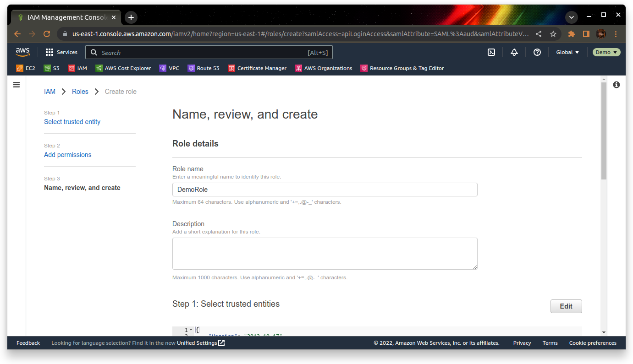Open the notifications bell
Image resolution: width=633 pixels, height=364 pixels.
[514, 52]
